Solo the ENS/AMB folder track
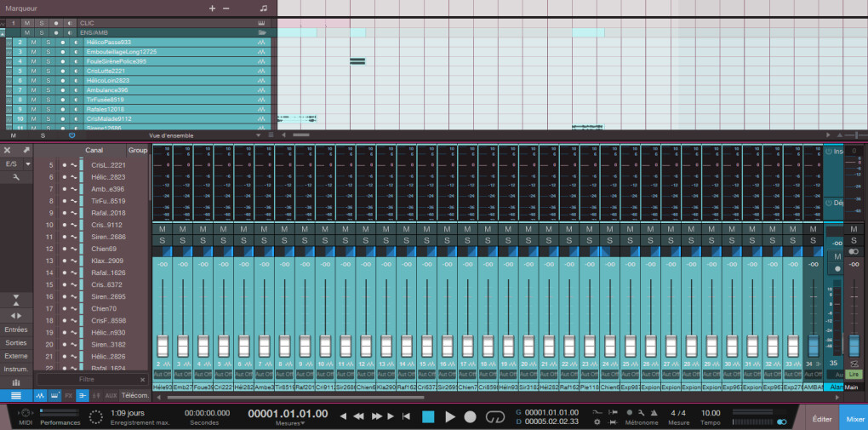Viewport: 868px width, 430px height. pos(41,32)
